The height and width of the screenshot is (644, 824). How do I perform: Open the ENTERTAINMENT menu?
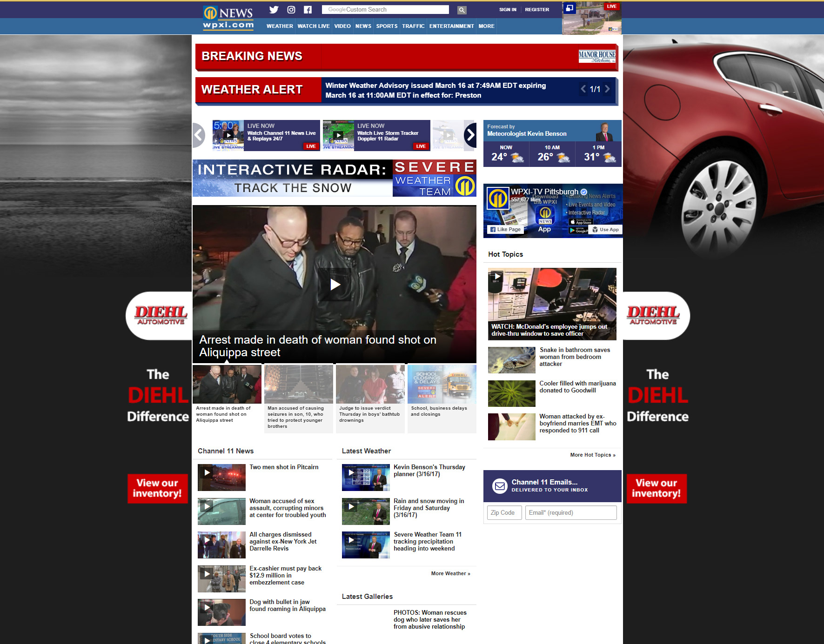click(x=451, y=26)
